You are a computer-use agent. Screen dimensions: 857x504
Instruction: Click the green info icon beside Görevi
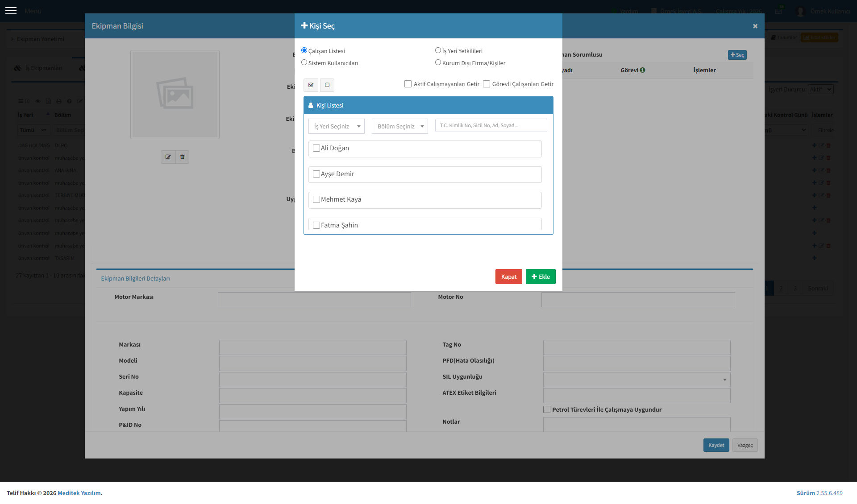tap(642, 70)
